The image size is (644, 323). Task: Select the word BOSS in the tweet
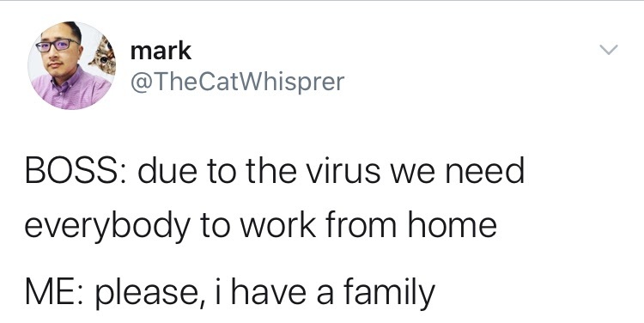point(66,171)
